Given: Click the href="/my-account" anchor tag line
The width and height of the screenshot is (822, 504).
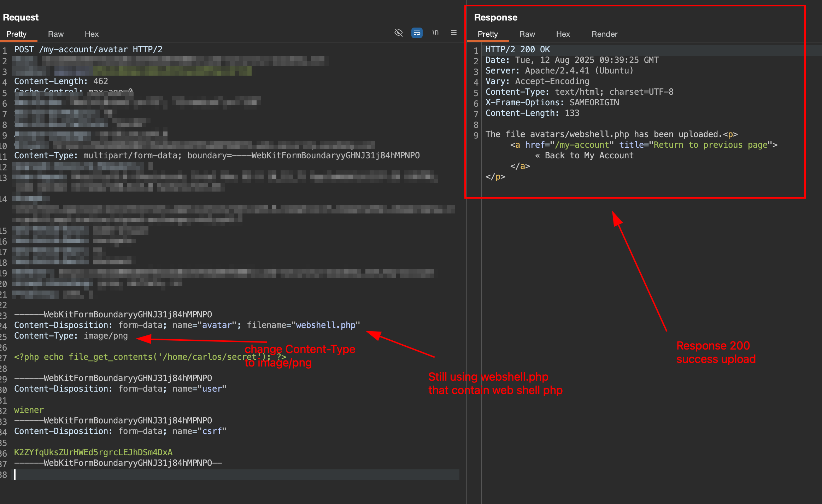Looking at the screenshot, I should (x=644, y=145).
